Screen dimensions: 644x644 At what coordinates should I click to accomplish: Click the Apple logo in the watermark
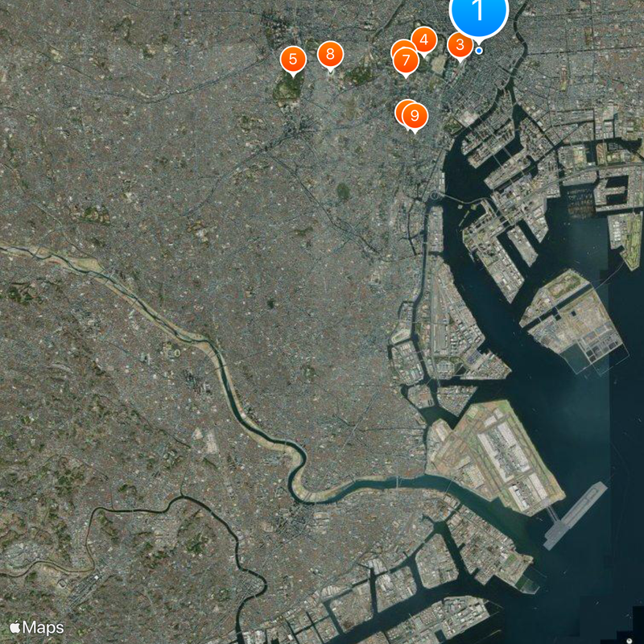(14, 627)
